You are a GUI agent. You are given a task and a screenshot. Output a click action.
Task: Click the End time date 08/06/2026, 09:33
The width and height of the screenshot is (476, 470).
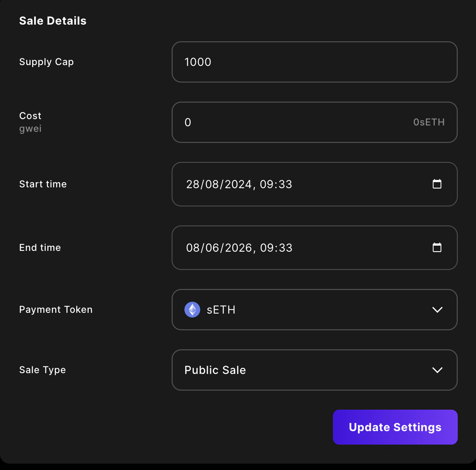(x=239, y=248)
